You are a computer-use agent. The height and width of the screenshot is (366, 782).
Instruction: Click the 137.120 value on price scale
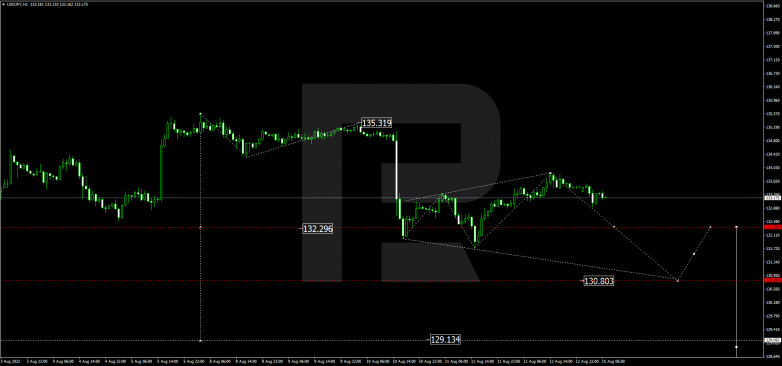coord(773,60)
